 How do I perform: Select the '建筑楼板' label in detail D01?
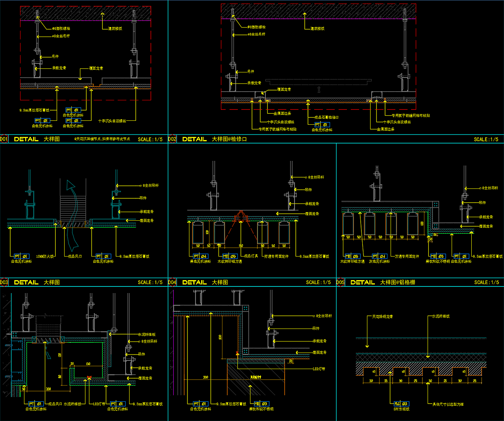click(115, 28)
